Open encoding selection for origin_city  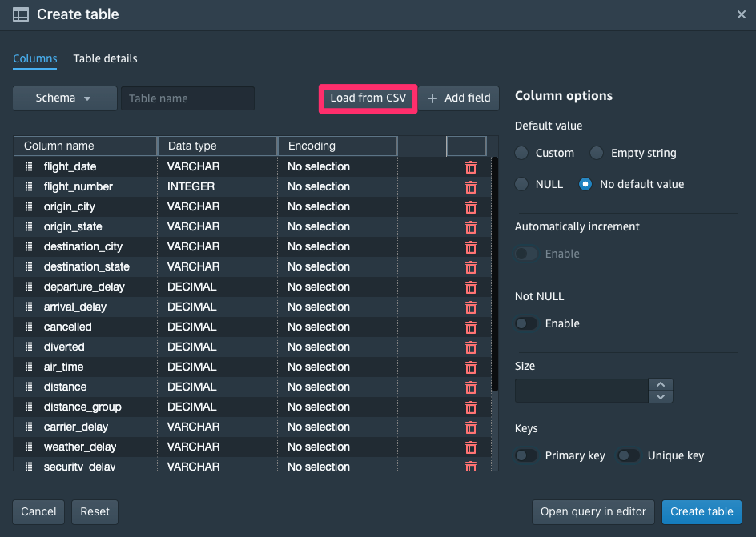pos(337,206)
